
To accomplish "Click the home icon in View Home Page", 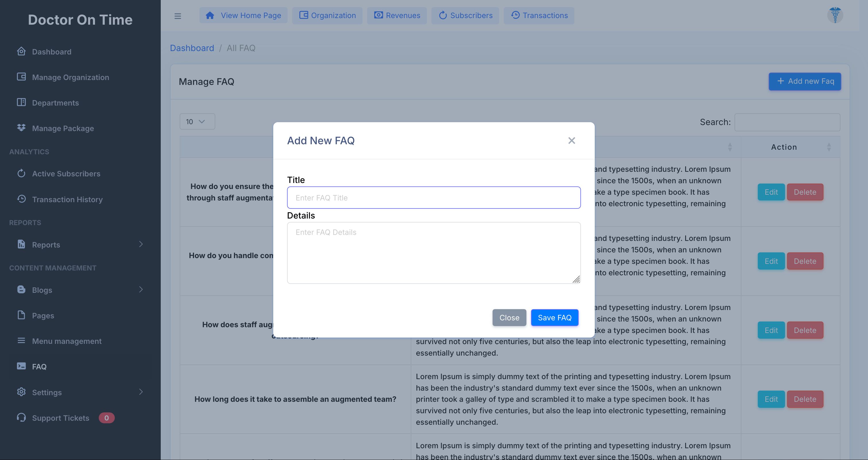I will pyautogui.click(x=210, y=15).
